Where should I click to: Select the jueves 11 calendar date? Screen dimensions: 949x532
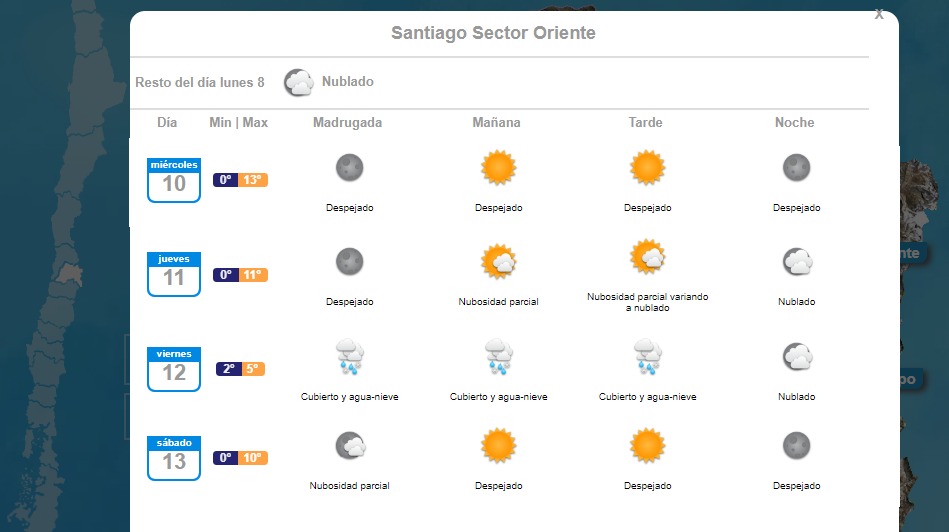pyautogui.click(x=174, y=274)
